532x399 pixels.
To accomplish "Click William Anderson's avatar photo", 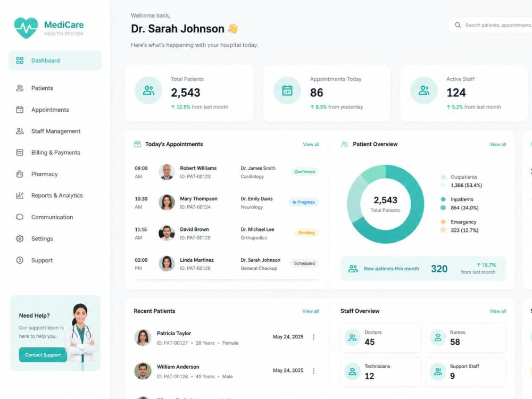I will [143, 371].
